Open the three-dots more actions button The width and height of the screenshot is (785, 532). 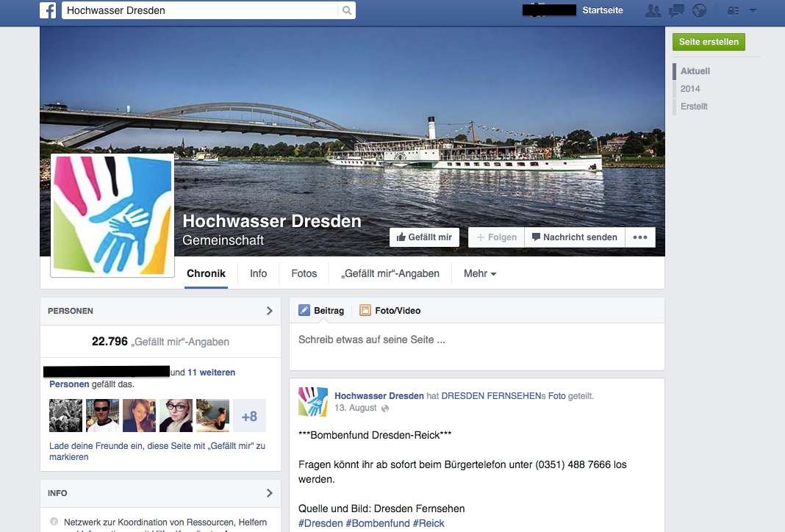coord(639,237)
